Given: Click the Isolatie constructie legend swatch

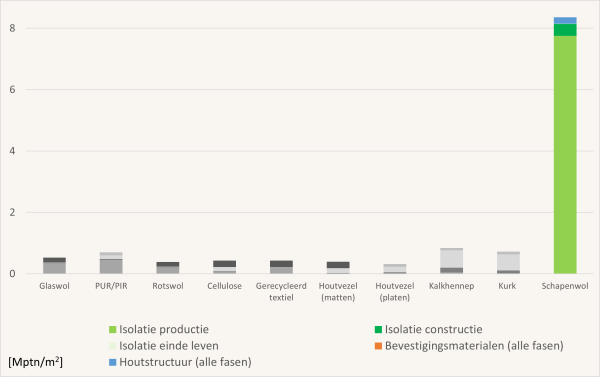Looking at the screenshot, I should 378,330.
